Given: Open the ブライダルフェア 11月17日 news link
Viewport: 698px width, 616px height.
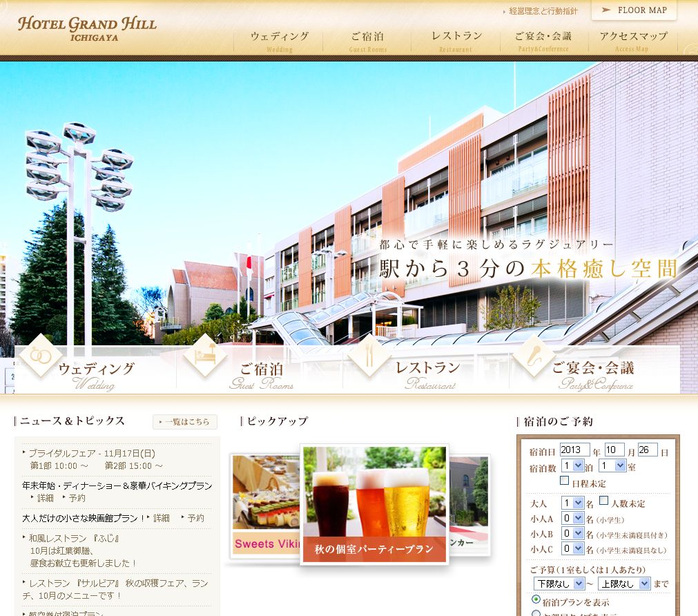Looking at the screenshot, I should [91, 453].
